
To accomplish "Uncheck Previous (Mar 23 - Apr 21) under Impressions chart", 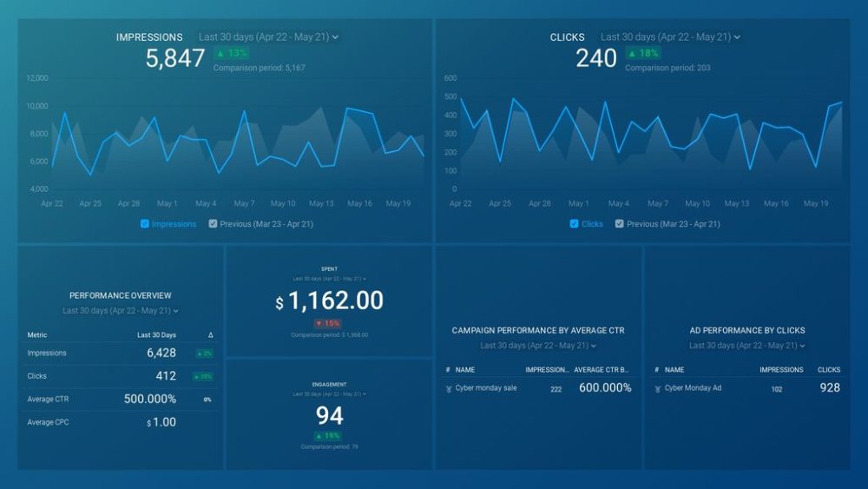I will (213, 224).
